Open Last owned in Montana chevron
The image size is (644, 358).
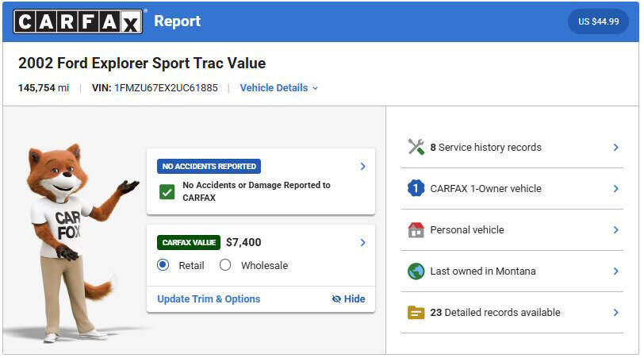[616, 271]
